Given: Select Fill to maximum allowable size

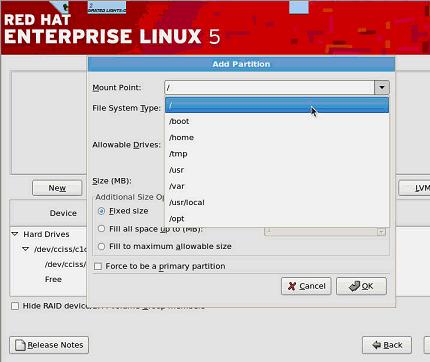Looking at the screenshot, I should click(x=101, y=246).
